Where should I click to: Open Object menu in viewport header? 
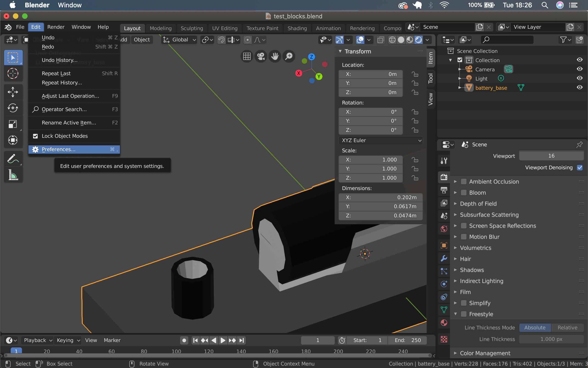click(142, 40)
